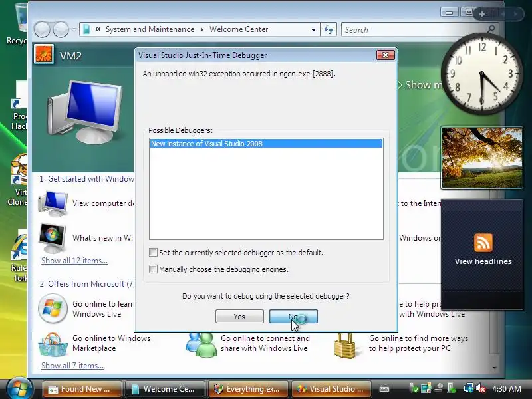Click the sidebar add gadget plus button
The height and width of the screenshot is (399, 532).
[x=481, y=14]
